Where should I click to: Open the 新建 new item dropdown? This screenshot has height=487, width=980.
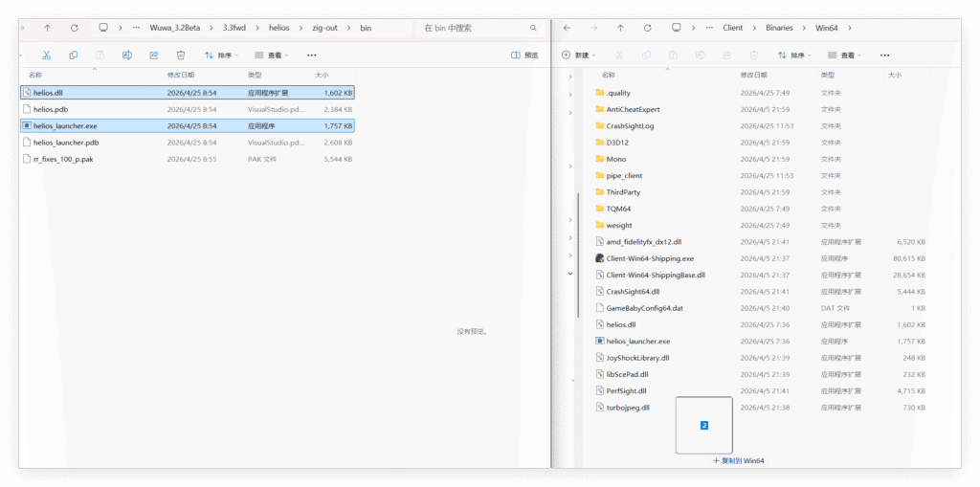(x=581, y=55)
